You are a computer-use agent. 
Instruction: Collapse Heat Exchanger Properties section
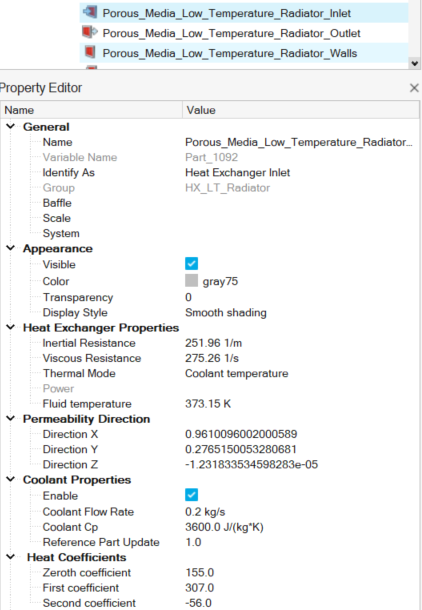coord(11,328)
